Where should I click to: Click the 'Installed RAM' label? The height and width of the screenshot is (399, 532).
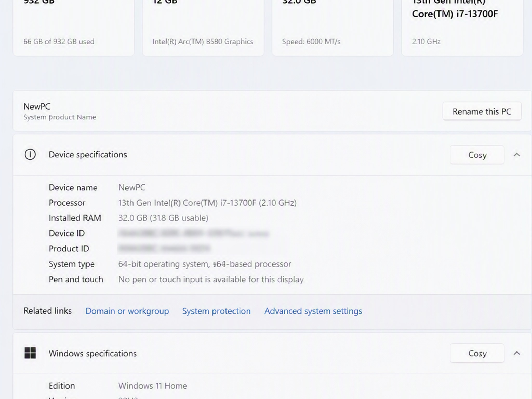[75, 218]
